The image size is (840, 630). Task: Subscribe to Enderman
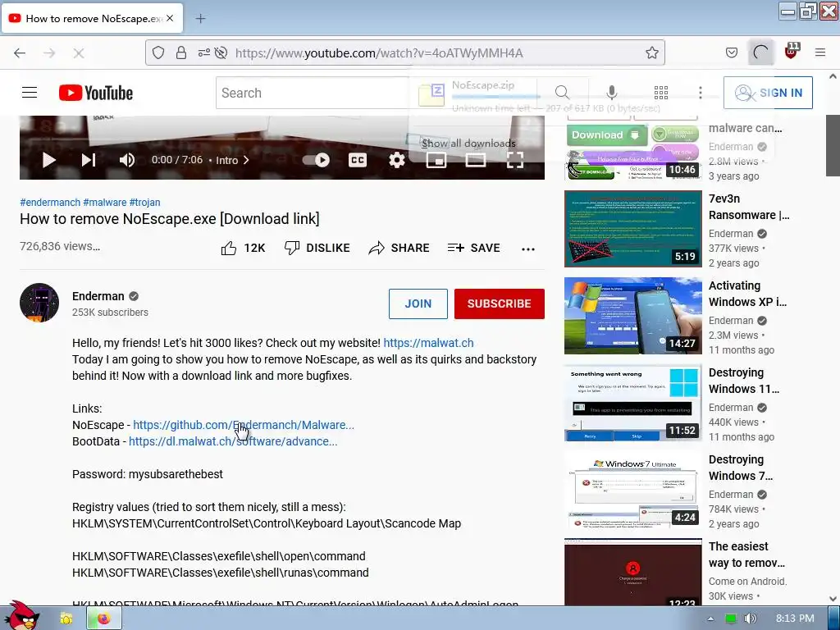[500, 304]
